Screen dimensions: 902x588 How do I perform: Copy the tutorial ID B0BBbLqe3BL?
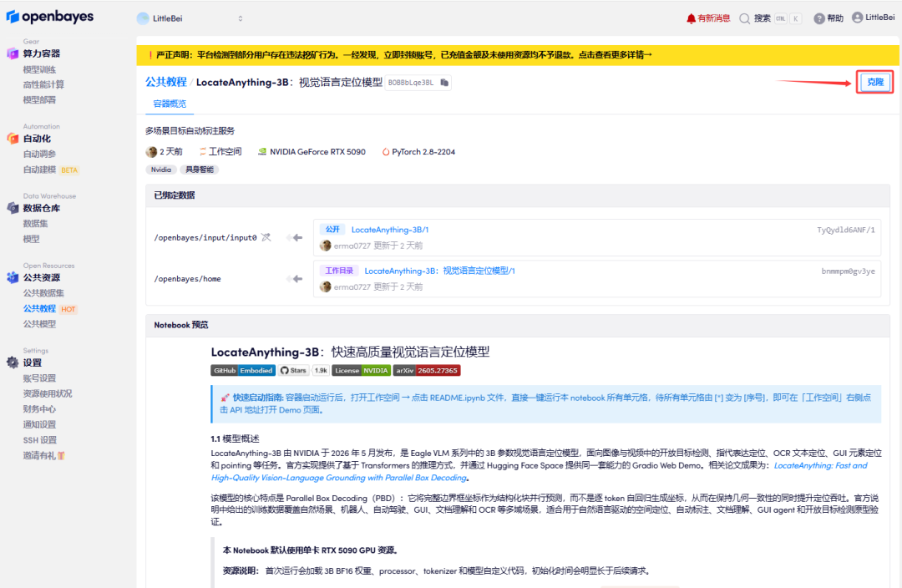tap(444, 83)
